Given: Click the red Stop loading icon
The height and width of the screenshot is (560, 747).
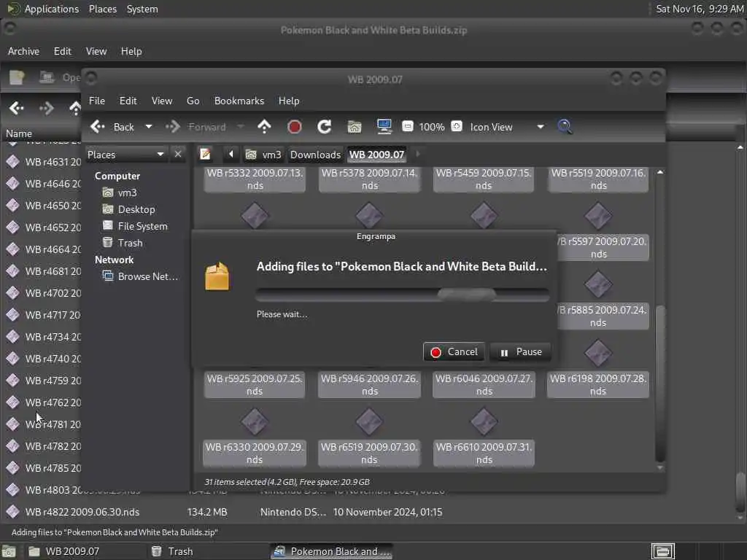Looking at the screenshot, I should (x=295, y=127).
